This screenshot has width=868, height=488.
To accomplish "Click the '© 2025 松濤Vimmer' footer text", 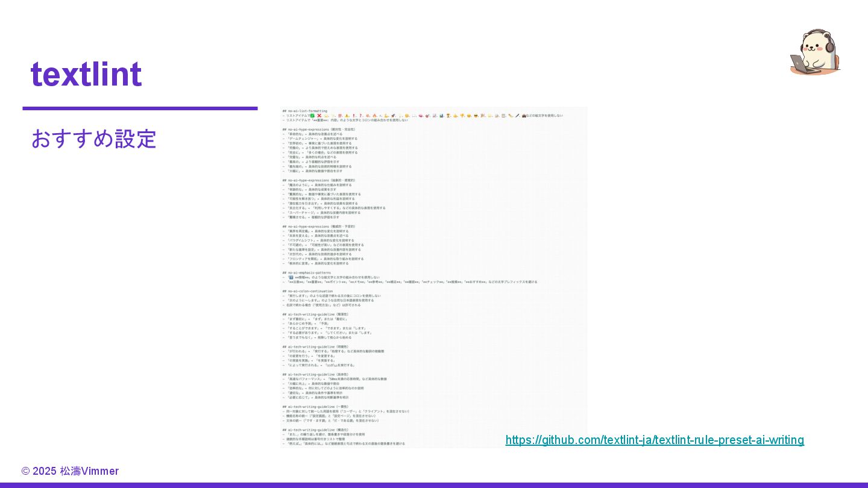I will coord(70,471).
